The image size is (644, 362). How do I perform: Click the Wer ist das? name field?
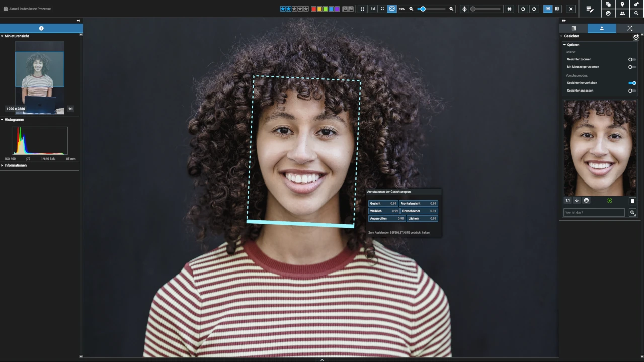pos(594,213)
